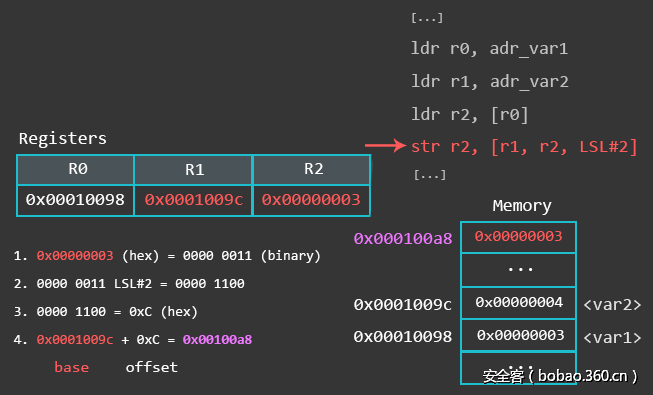The width and height of the screenshot is (653, 395).
Task: Click the 'offset' label
Action: [152, 368]
